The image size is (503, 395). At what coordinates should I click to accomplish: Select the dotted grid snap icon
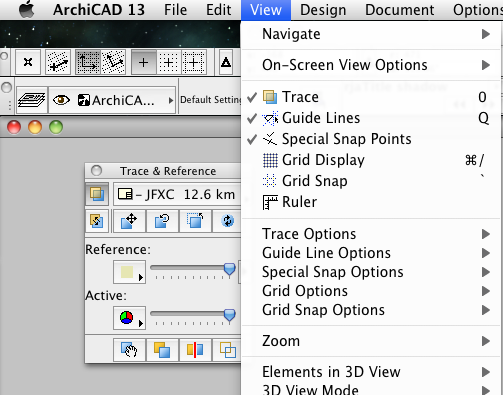coord(169,62)
